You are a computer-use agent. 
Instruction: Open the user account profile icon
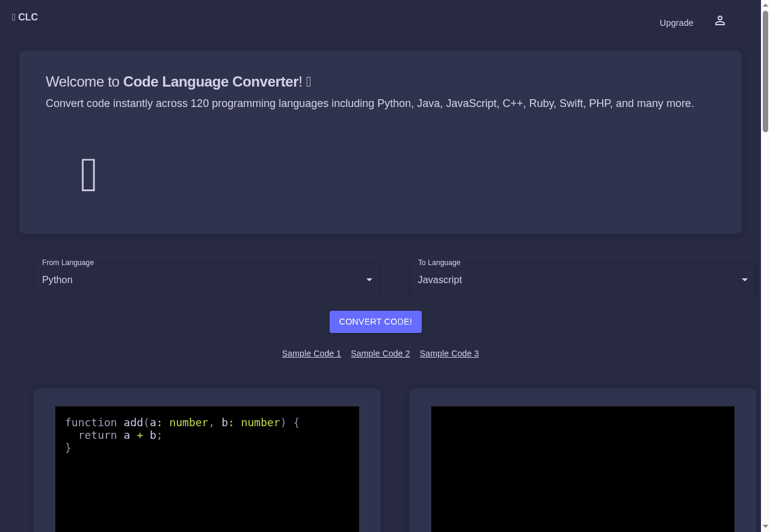click(720, 20)
